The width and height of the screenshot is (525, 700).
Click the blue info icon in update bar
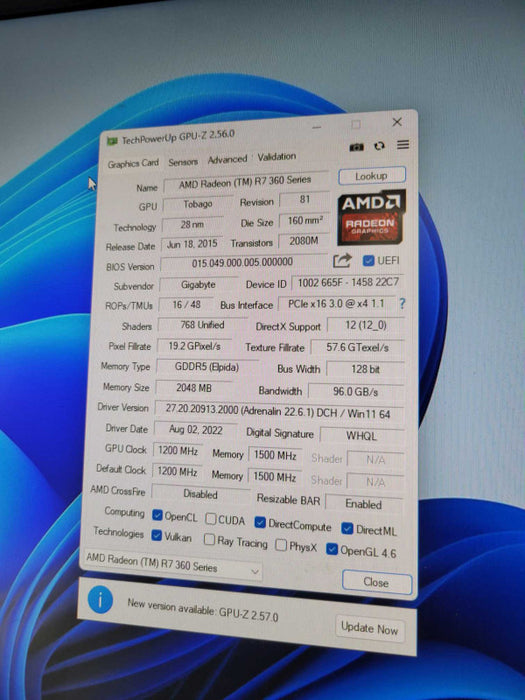pyautogui.click(x=100, y=600)
